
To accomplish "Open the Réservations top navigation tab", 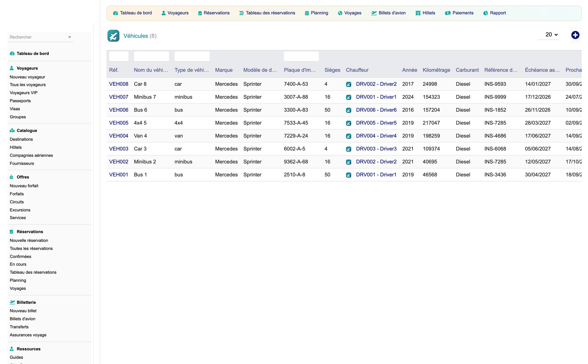I will pos(214,13).
